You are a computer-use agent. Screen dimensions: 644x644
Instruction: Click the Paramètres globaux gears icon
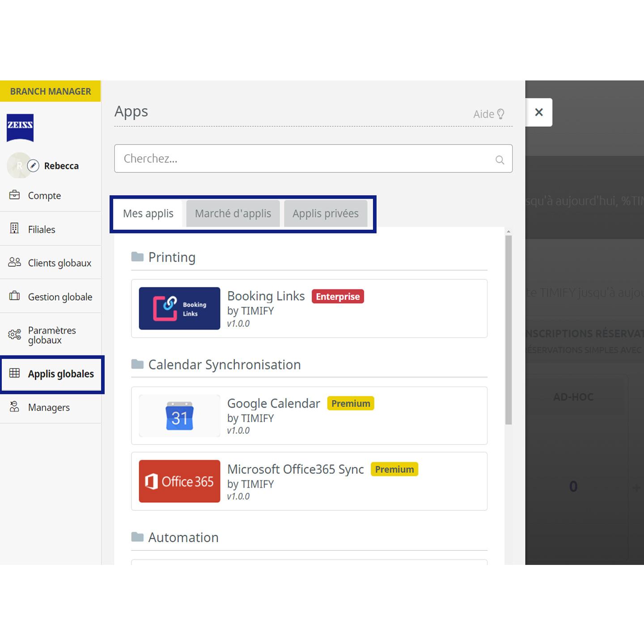click(14, 335)
